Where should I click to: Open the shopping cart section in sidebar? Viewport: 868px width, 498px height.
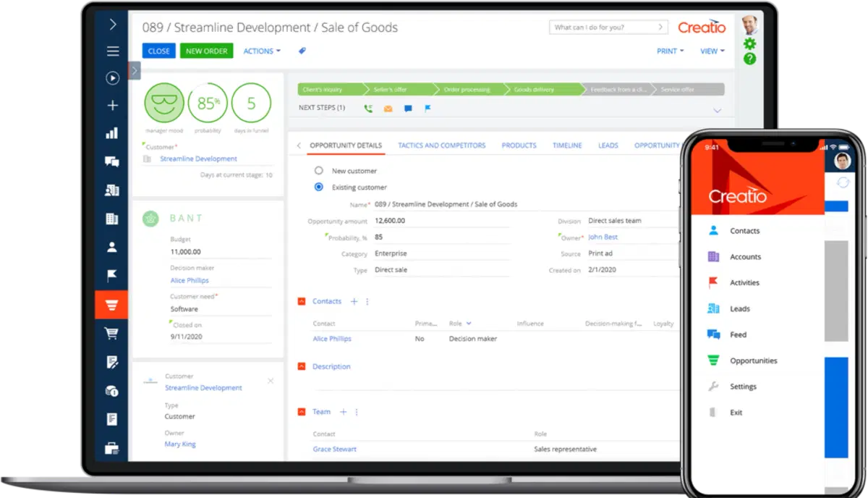111,334
